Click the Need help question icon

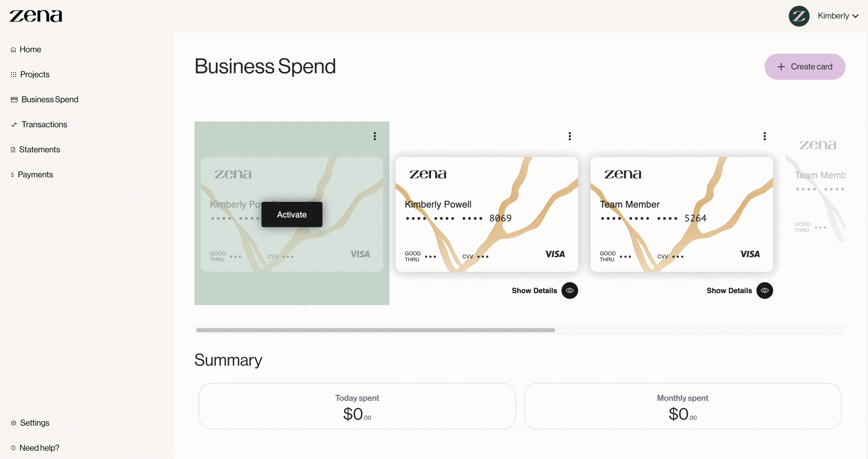tap(13, 448)
